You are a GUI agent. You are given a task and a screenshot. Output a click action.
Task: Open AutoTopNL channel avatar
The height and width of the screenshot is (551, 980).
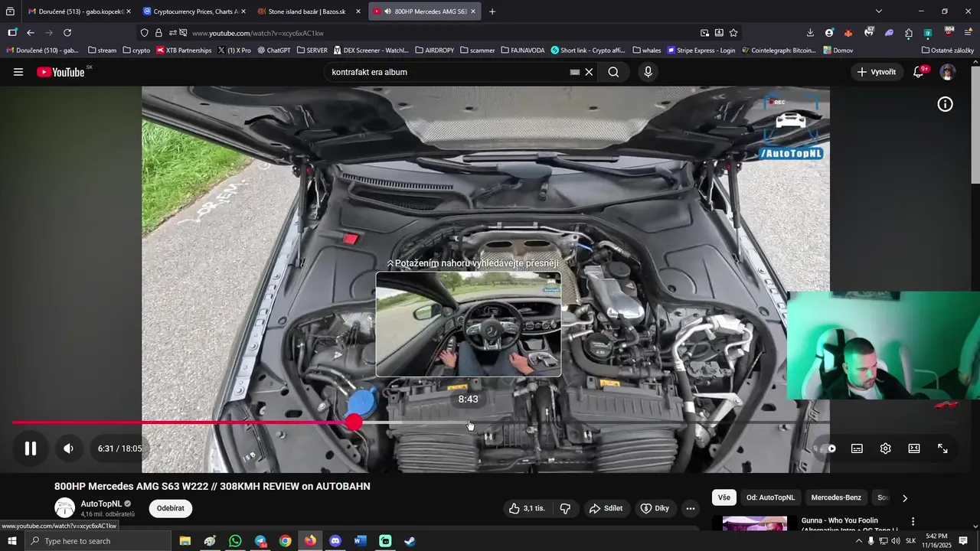coord(65,508)
